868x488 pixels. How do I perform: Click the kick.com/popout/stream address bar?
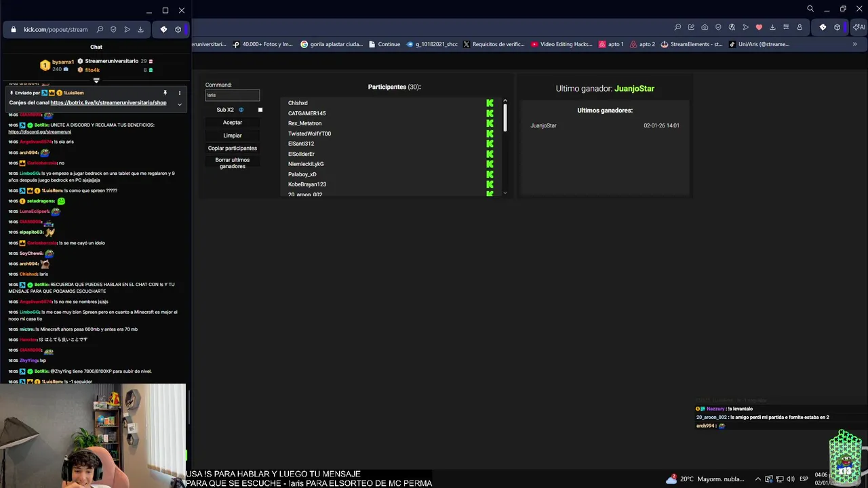[56, 29]
